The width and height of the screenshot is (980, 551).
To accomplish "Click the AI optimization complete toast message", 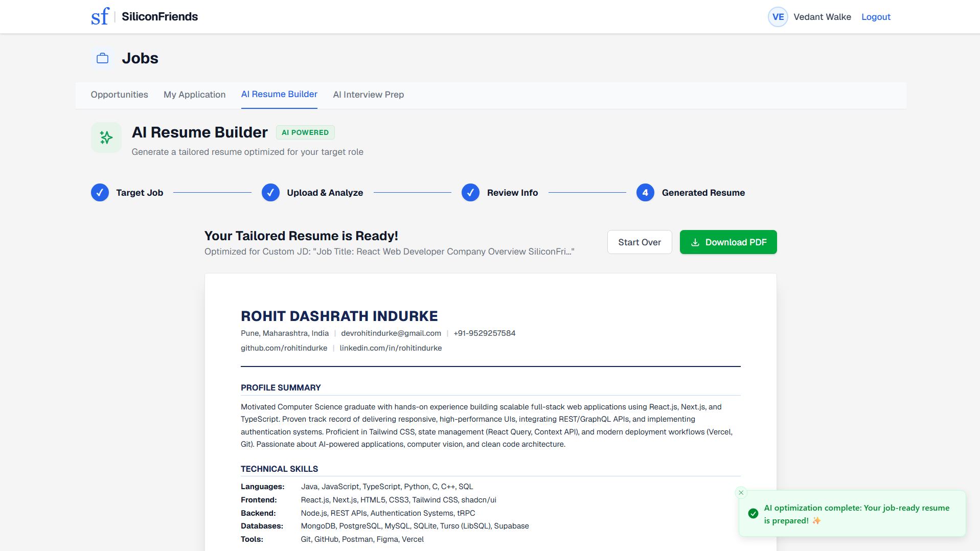I will tap(857, 514).
